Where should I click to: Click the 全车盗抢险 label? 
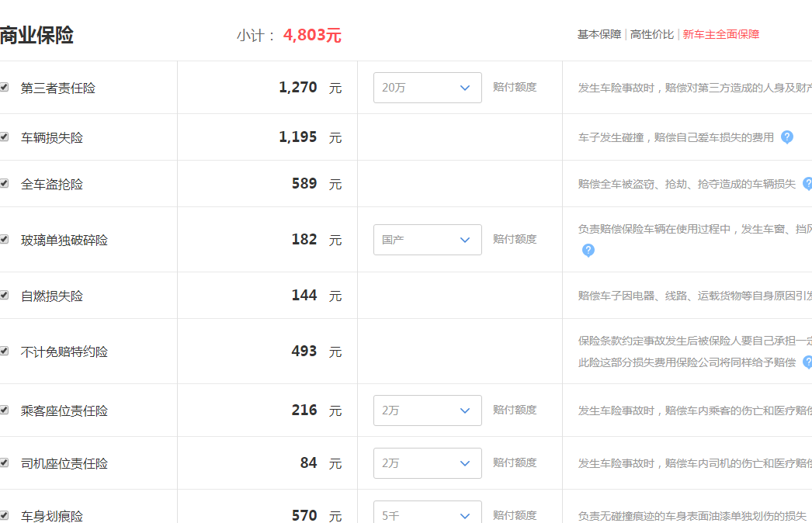[x=52, y=185]
